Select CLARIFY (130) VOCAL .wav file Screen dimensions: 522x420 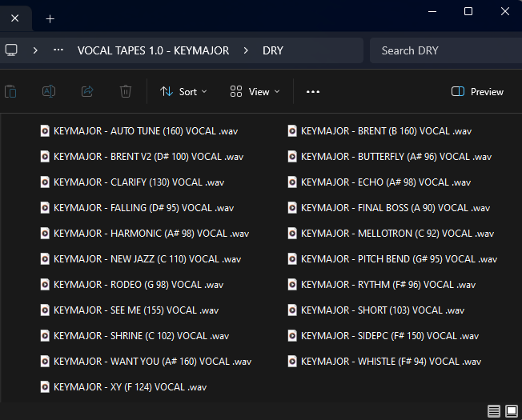pyautogui.click(x=132, y=182)
